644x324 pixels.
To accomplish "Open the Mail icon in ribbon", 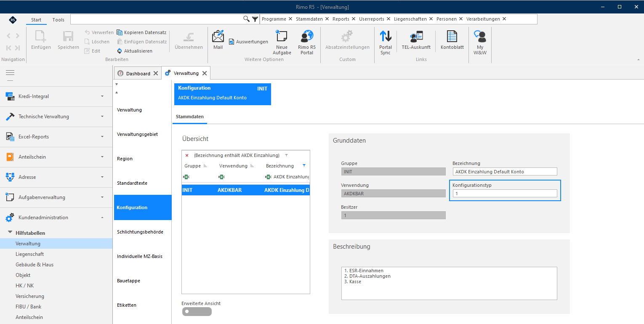I will tap(218, 37).
